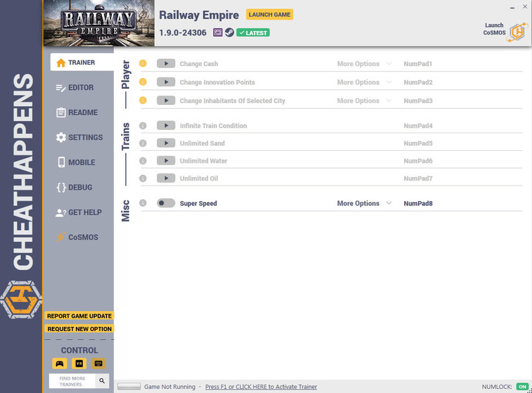
Task: Click the info icon beside Unlimited Oil
Action: [x=143, y=178]
